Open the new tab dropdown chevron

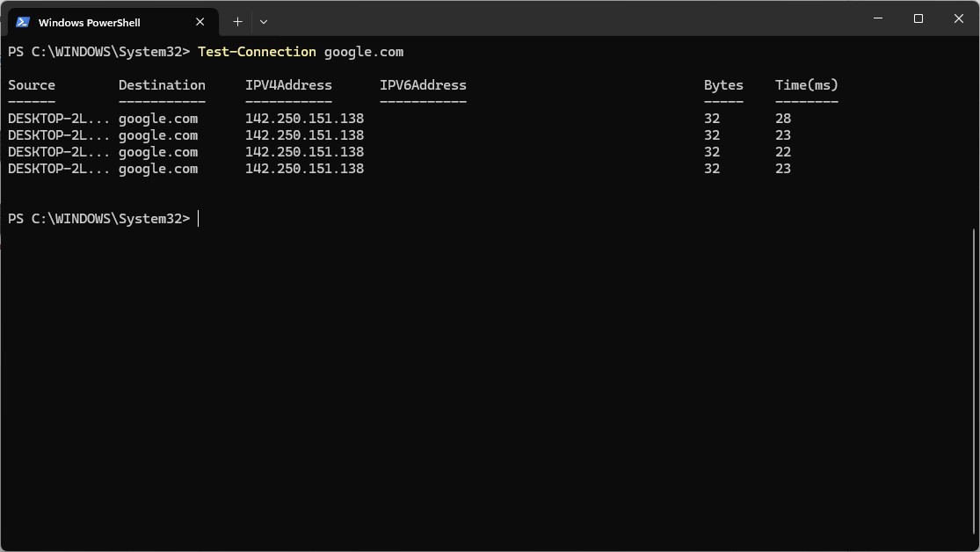tap(264, 21)
